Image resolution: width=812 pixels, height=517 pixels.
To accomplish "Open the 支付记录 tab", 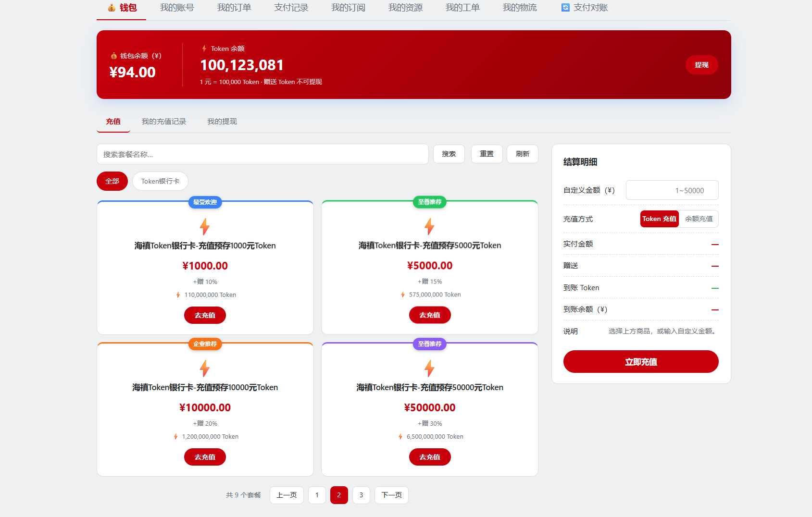I will click(x=291, y=8).
